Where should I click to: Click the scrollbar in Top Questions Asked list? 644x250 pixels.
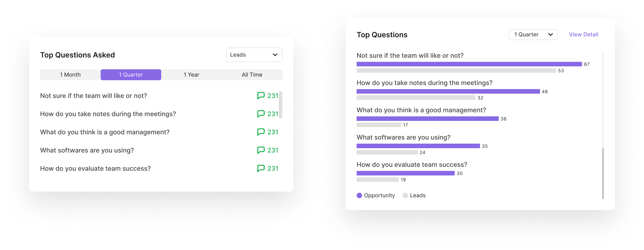[x=281, y=105]
